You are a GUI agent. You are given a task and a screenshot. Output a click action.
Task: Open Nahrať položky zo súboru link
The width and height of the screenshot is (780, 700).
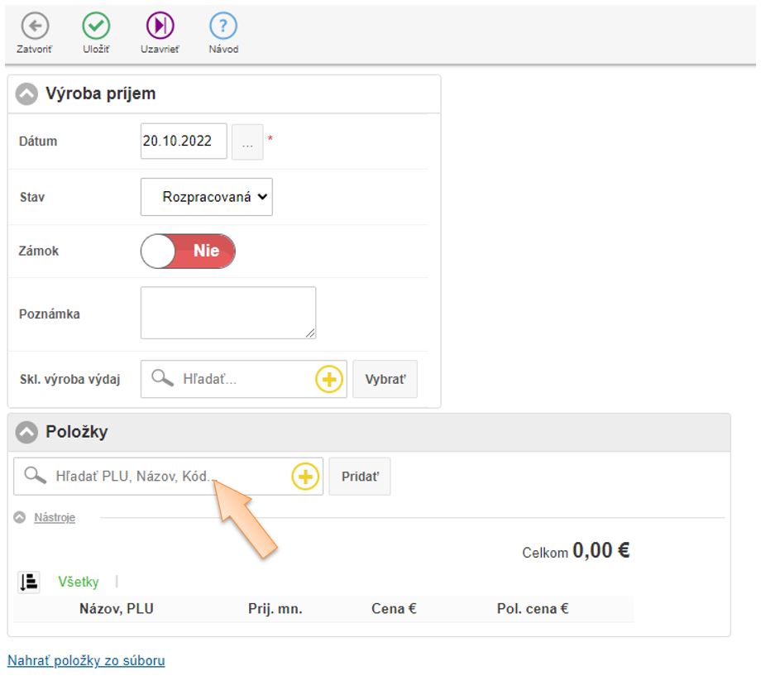(x=86, y=660)
